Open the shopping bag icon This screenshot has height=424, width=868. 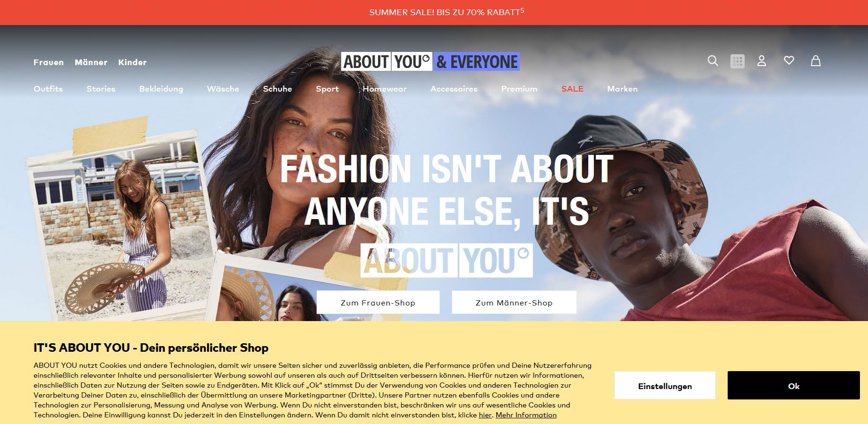[x=816, y=60]
